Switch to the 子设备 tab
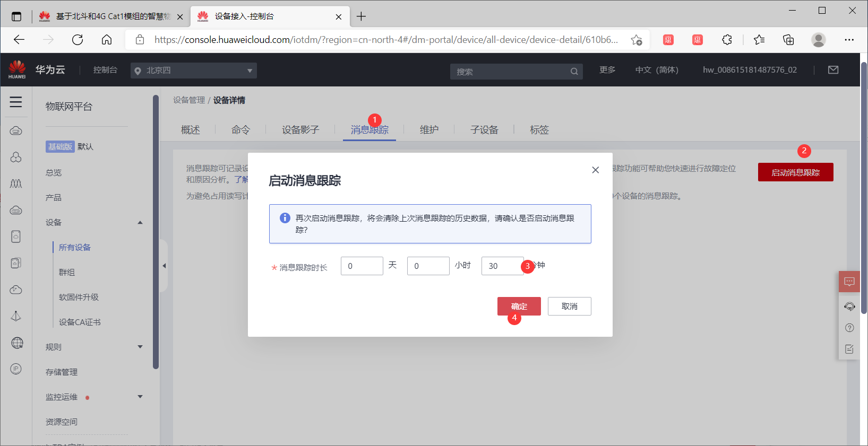868x446 pixels. 485,130
